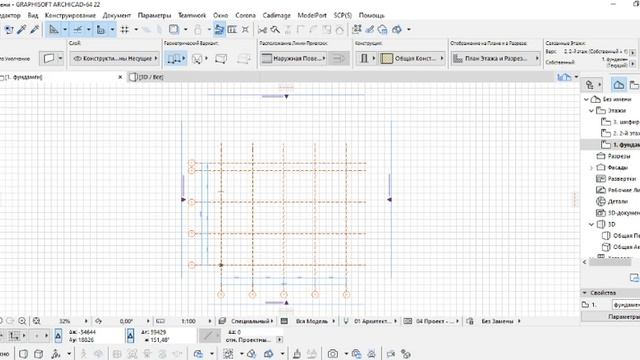Open the Специальный layer combination dropdown
The height and width of the screenshot is (360, 640).
coord(252,321)
